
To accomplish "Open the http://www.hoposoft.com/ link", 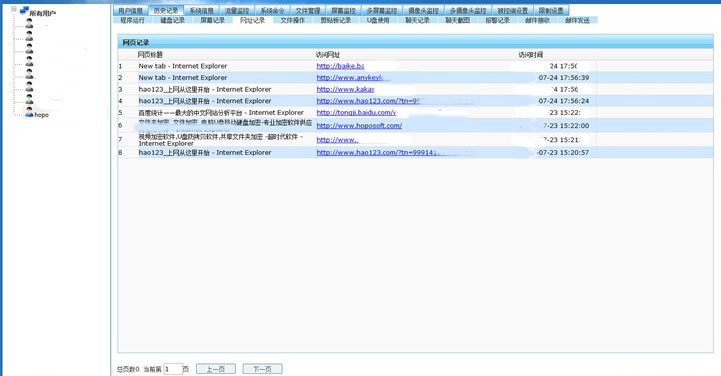I will tap(359, 125).
